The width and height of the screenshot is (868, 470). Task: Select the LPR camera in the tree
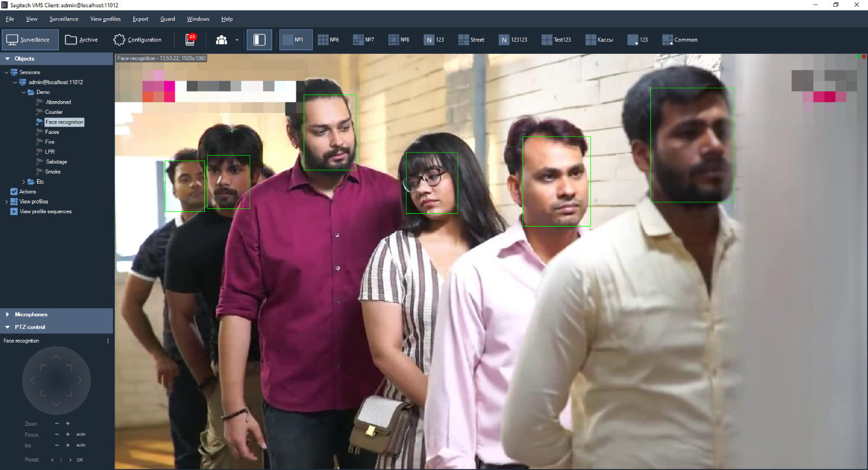click(x=50, y=151)
